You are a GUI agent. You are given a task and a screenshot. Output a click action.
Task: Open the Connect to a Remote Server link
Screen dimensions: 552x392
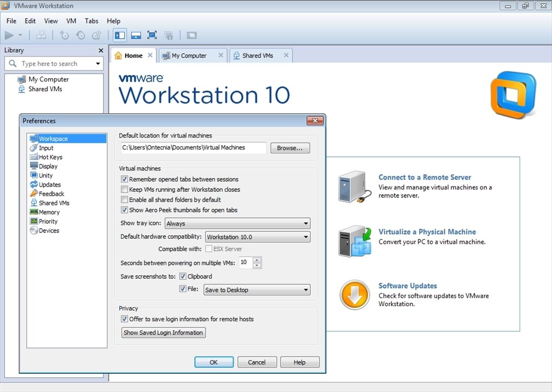tap(425, 177)
